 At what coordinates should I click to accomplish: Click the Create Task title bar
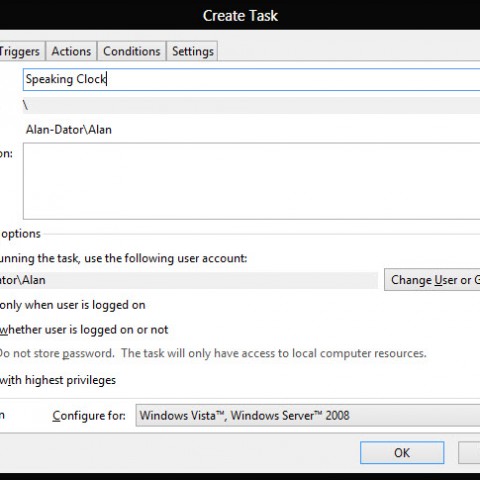click(x=240, y=15)
